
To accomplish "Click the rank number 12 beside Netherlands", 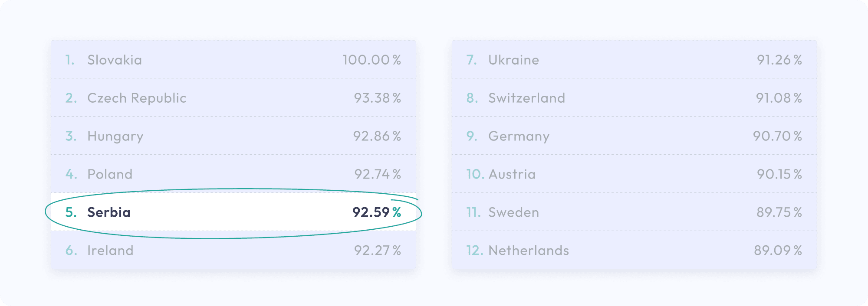I will (474, 251).
